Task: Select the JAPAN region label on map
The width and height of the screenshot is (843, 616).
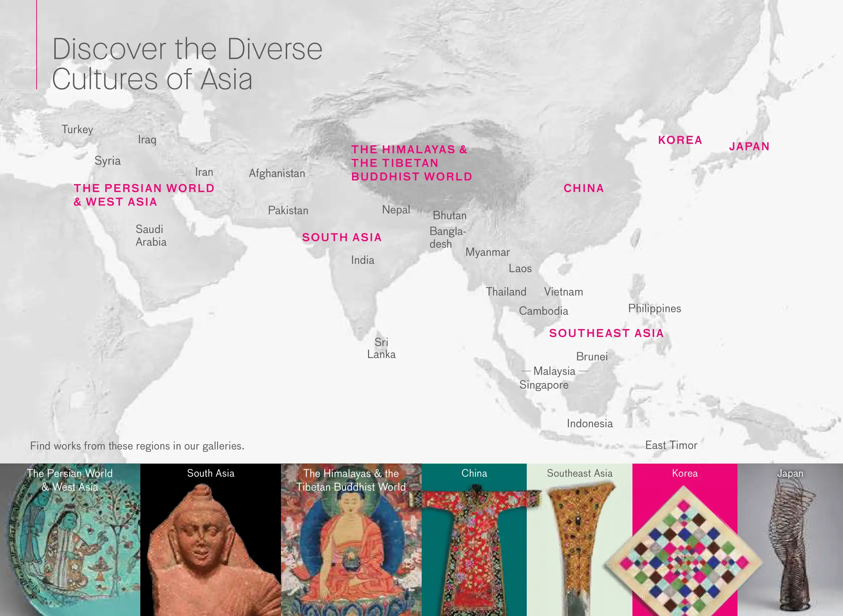Action: click(x=749, y=146)
